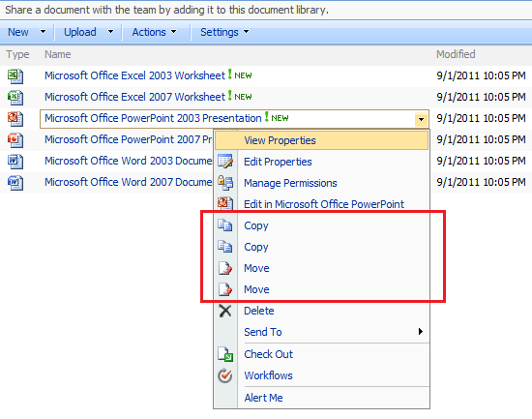Open Microsoft Office Word 2003 Document link
The height and width of the screenshot is (419, 532).
tap(129, 161)
